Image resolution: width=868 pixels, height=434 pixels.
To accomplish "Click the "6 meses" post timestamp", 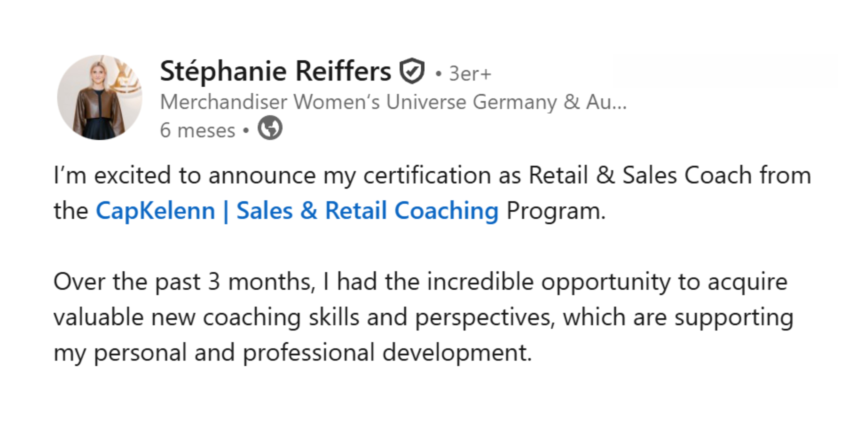I will coord(197,130).
